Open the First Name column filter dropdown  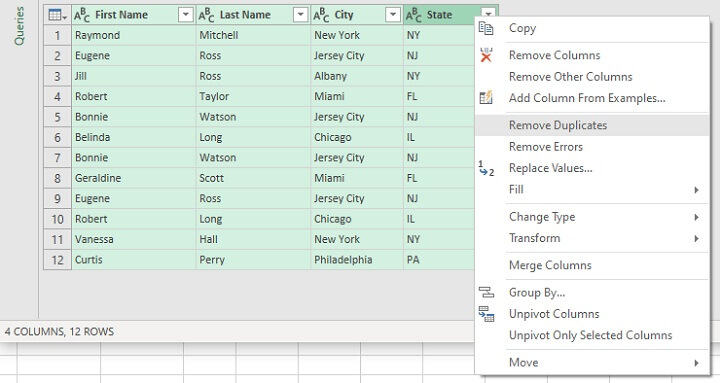(x=185, y=15)
